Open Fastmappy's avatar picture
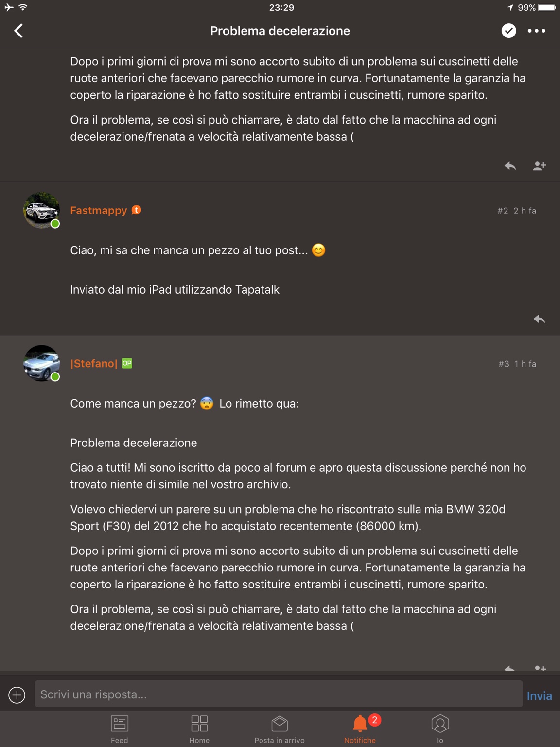The height and width of the screenshot is (747, 560). point(42,211)
